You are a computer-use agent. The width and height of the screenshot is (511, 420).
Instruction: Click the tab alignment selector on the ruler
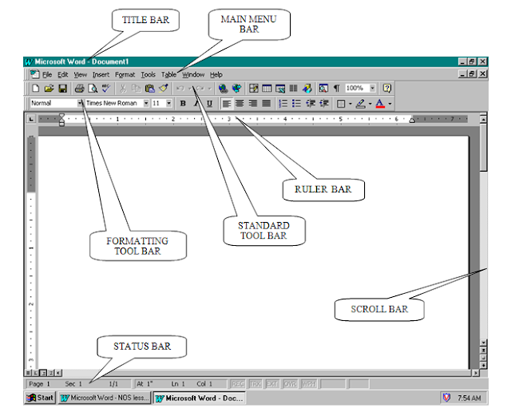[x=31, y=119]
